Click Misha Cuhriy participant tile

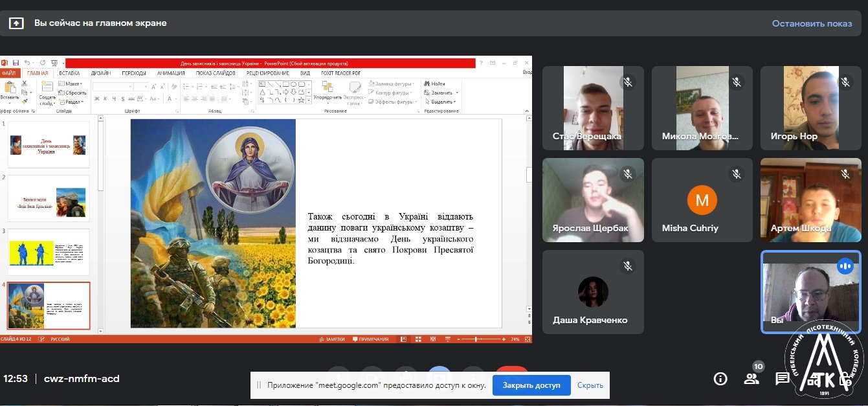tap(702, 200)
